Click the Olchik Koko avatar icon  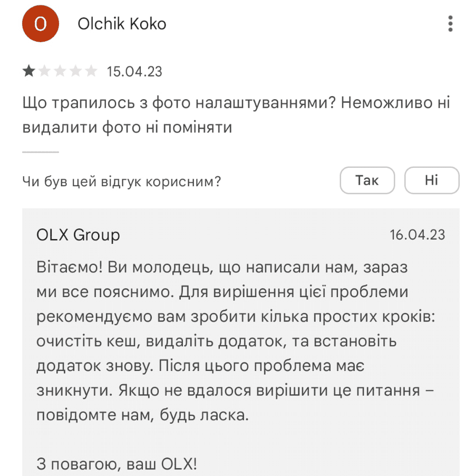pyautogui.click(x=40, y=23)
